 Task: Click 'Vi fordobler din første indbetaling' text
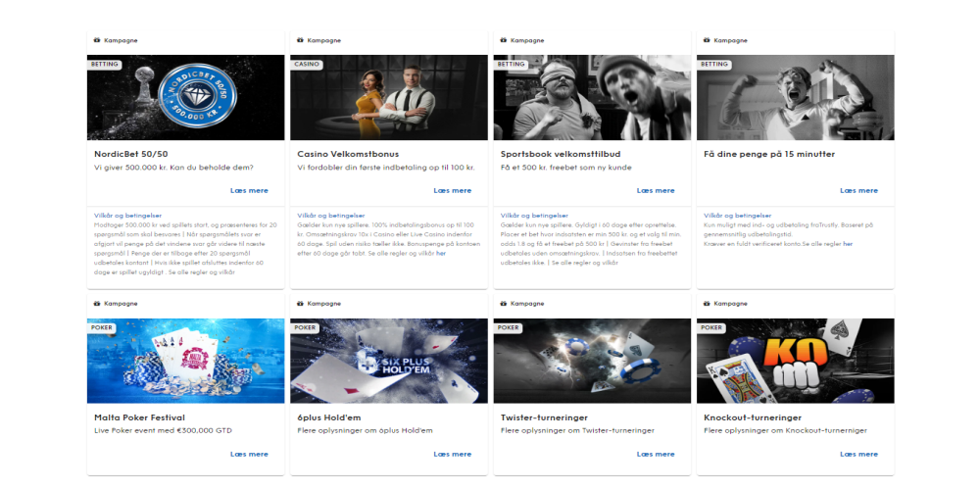[385, 168]
